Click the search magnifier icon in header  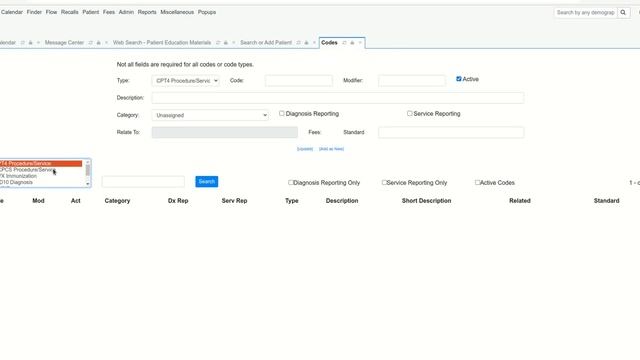pos(623,13)
